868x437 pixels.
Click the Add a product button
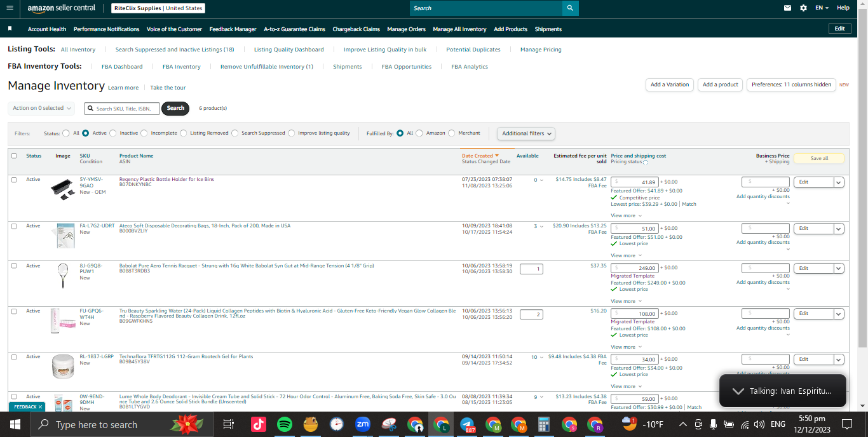tap(720, 84)
